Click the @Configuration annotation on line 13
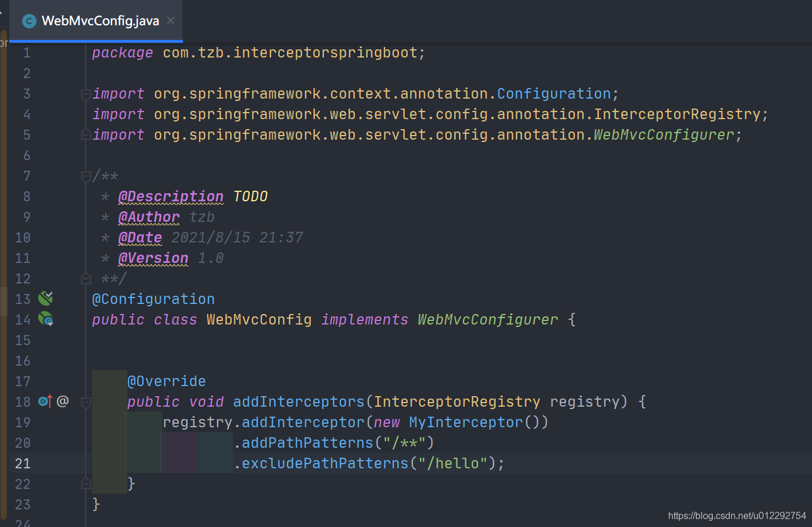This screenshot has height=527, width=812. pyautogui.click(x=154, y=299)
